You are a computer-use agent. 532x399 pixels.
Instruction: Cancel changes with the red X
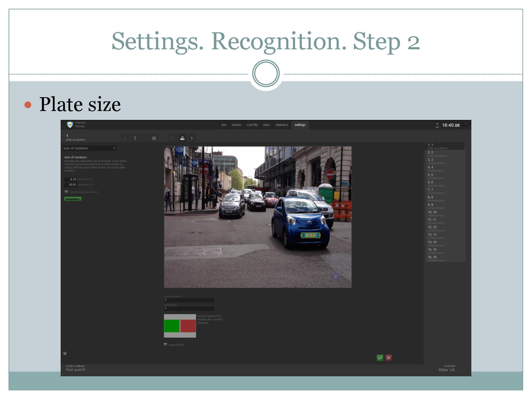(389, 357)
